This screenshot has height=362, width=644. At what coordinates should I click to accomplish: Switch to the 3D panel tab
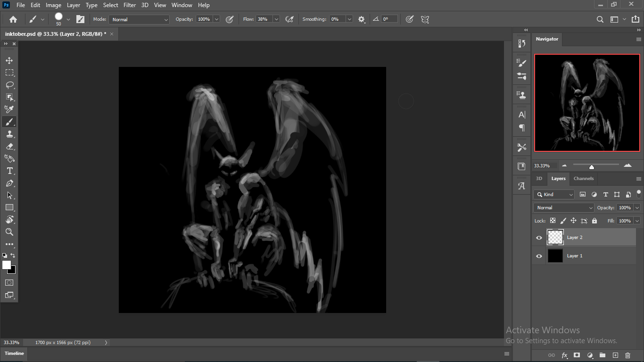coord(539,179)
